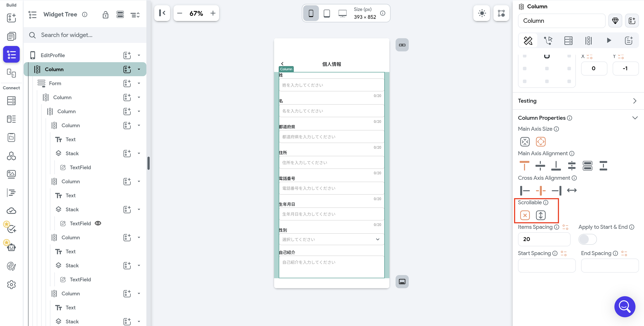Viewport: 644px width, 326px height.
Task: Click the lock icon in Widget Tree header
Action: 105,15
